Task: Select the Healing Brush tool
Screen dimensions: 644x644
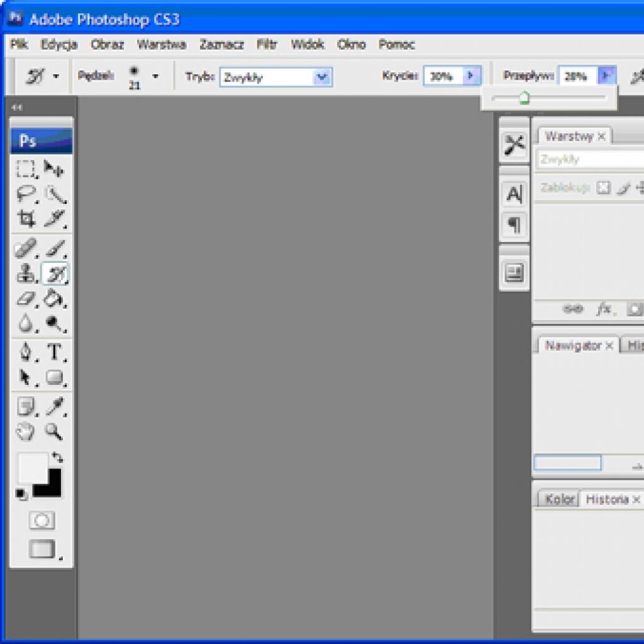Action: [26, 248]
